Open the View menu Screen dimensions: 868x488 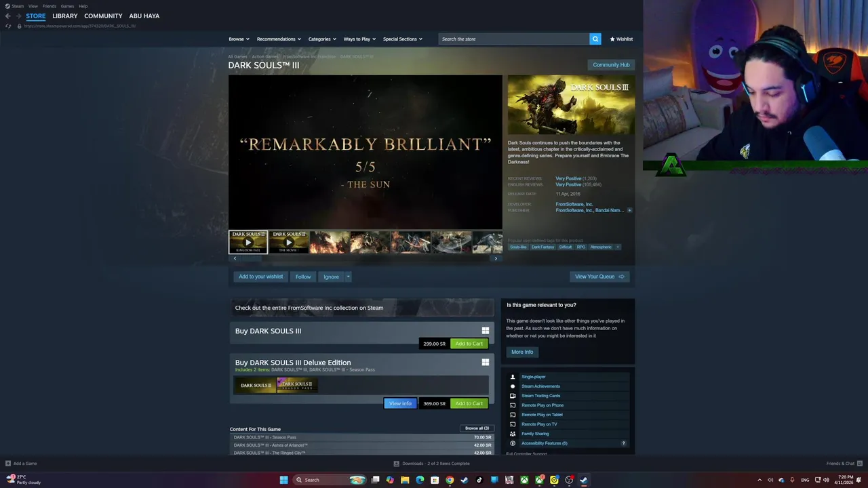coord(33,6)
